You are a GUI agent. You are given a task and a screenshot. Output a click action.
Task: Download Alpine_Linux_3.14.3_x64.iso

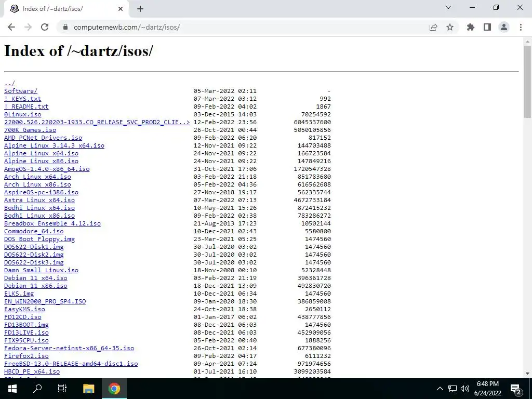click(x=54, y=145)
